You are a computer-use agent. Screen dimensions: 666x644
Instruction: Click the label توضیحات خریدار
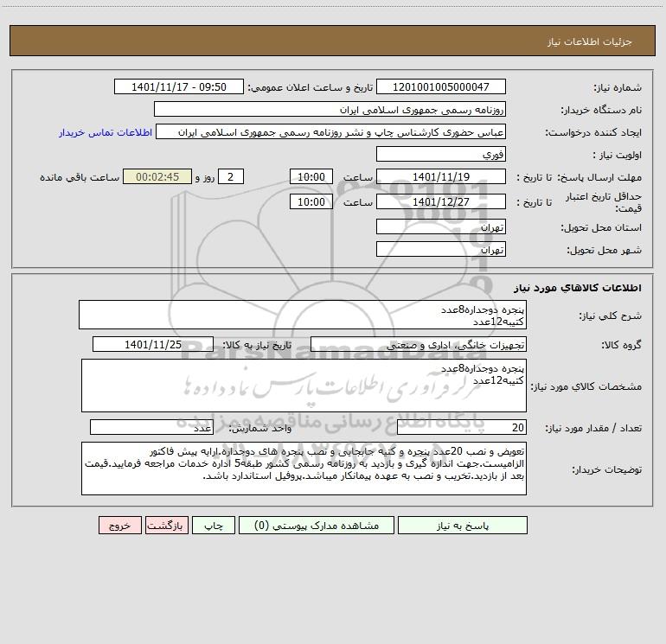coord(606,469)
